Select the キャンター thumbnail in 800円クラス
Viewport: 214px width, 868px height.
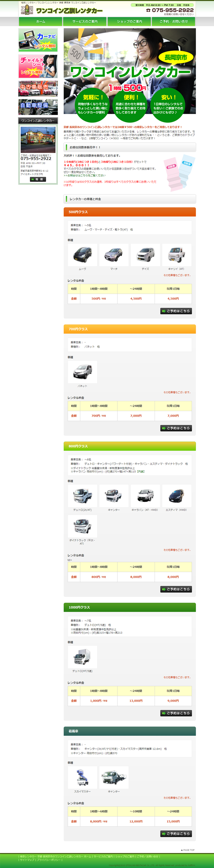click(114, 496)
